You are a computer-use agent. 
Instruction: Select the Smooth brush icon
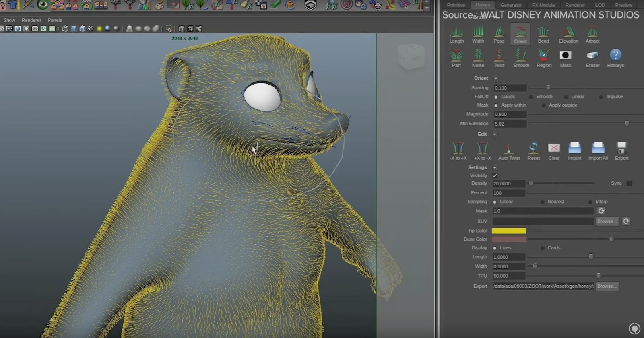tap(521, 59)
